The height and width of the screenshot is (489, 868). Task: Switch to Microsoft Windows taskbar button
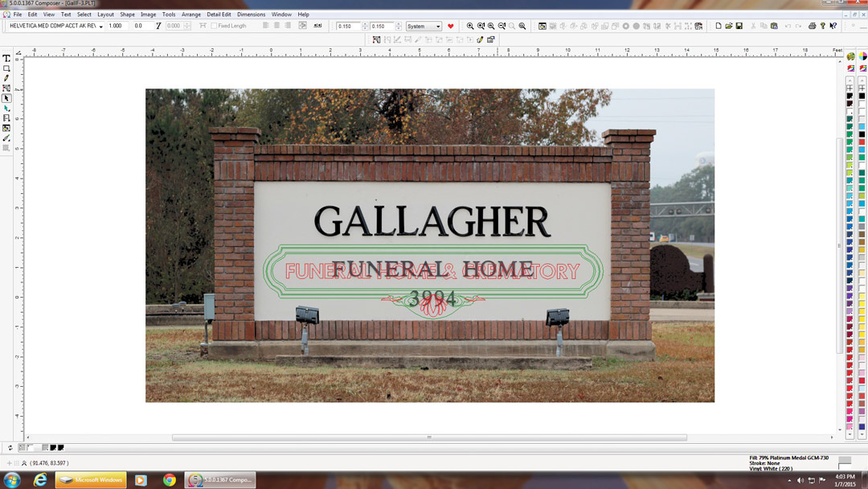(x=91, y=480)
